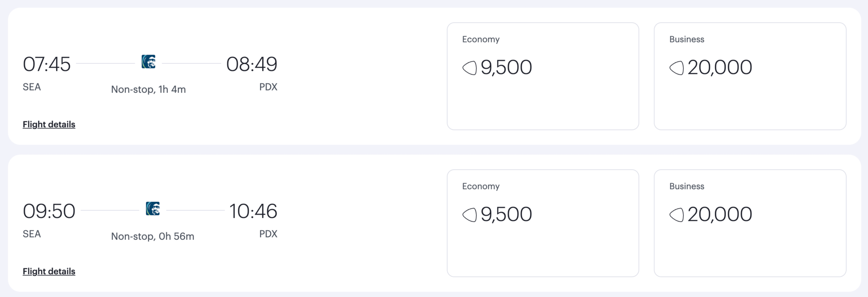Click the airline logo on the 09:50 flight
The width and height of the screenshot is (868, 297).
tap(153, 209)
